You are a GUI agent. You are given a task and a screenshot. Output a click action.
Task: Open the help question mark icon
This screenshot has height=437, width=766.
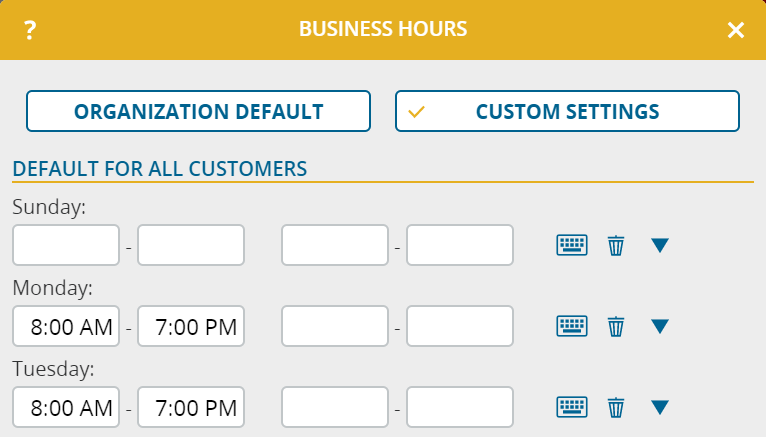coord(30,31)
